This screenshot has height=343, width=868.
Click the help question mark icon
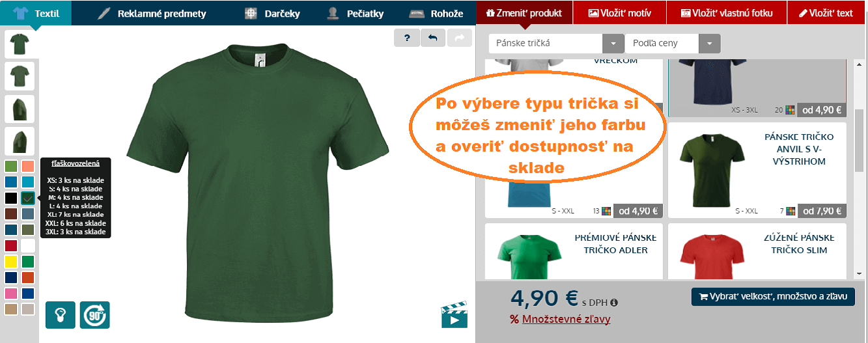[x=407, y=38]
